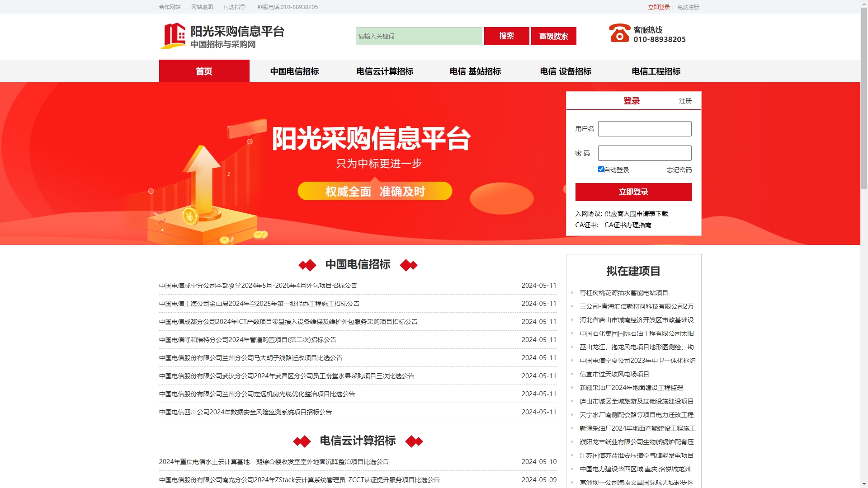Open 中国石化集团国际石油工程 project
This screenshot has height=488, width=868.
coord(637,333)
